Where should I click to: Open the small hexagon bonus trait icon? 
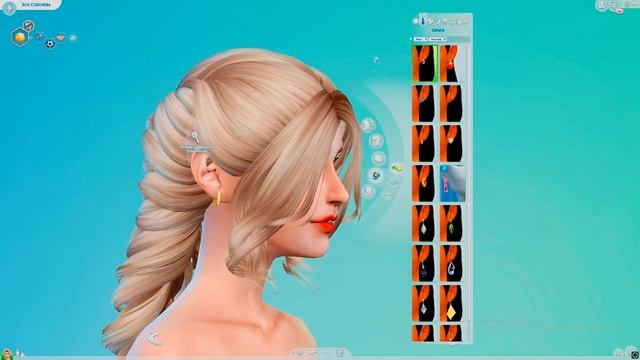point(28,26)
